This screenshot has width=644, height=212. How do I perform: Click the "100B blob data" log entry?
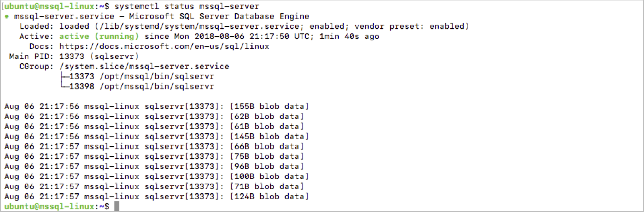tap(269, 176)
